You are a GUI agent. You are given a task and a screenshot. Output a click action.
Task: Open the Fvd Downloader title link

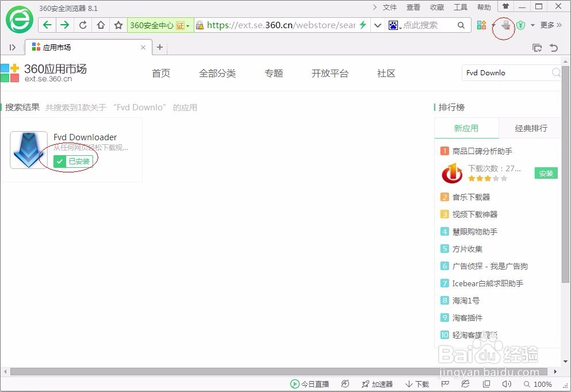tap(85, 137)
